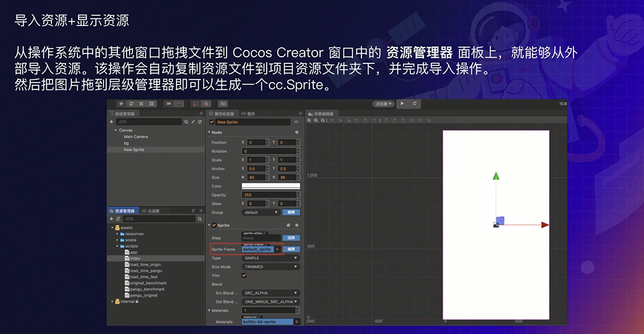Open the Size Mode TRIMMED dropdown
This screenshot has height=334, width=644.
click(x=271, y=267)
